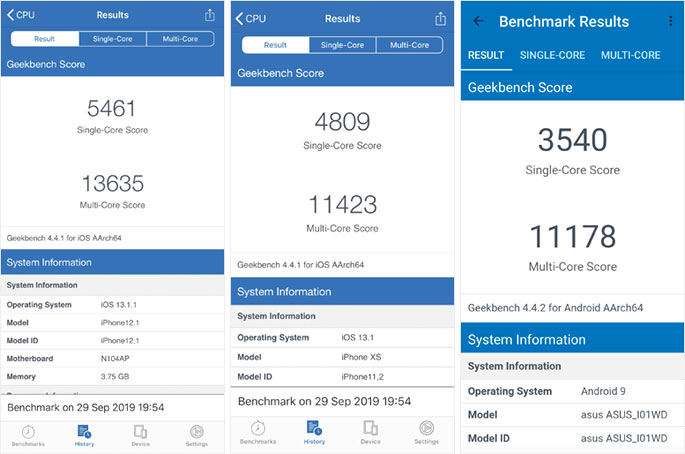685x454 pixels.
Task: Tap System Information blue header in Android screen
Action: [572, 340]
